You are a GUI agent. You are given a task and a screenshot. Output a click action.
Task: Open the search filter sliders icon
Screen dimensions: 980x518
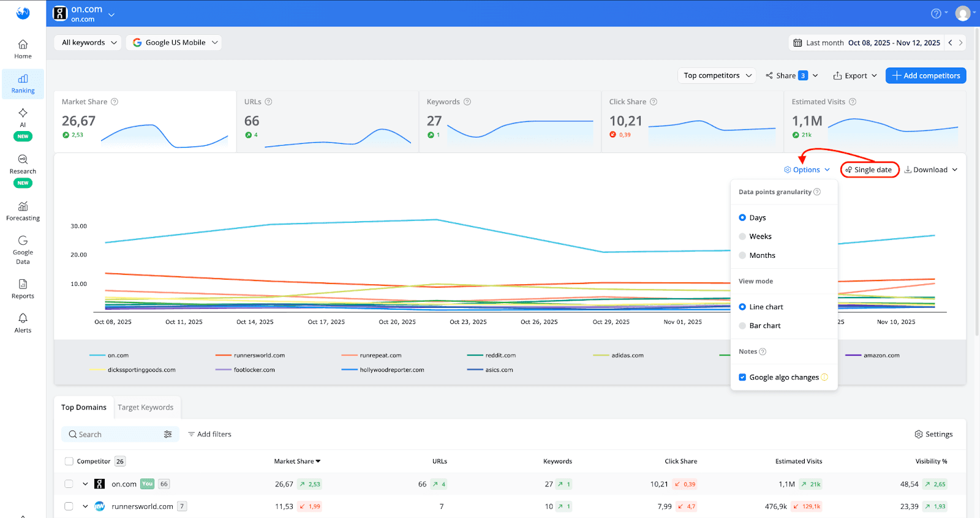[x=168, y=434]
